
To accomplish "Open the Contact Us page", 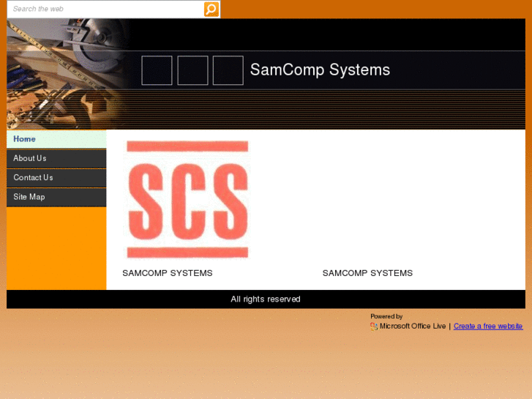I will (x=56, y=178).
